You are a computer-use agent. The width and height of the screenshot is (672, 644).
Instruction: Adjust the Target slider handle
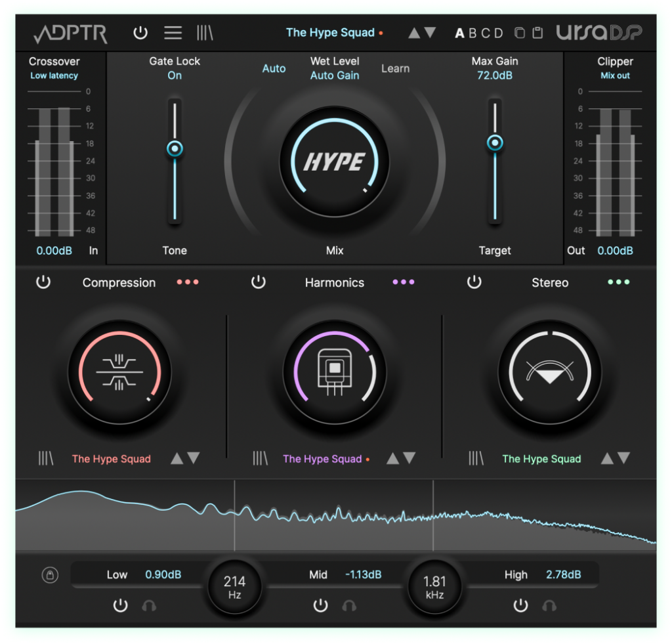pyautogui.click(x=495, y=142)
